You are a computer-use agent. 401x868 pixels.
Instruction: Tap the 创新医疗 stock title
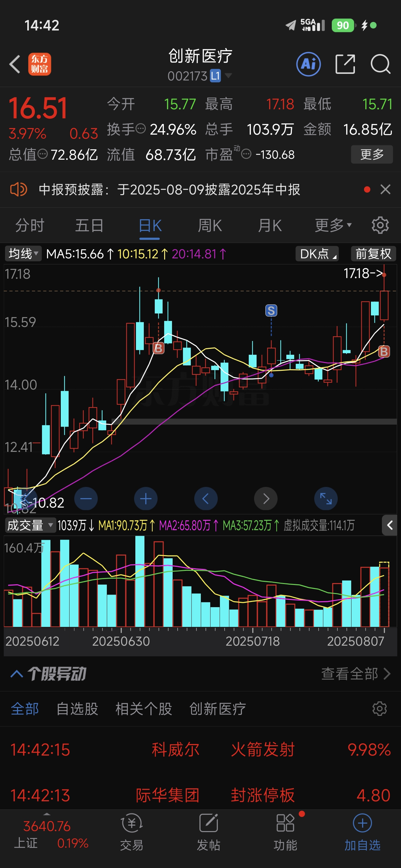[200, 56]
